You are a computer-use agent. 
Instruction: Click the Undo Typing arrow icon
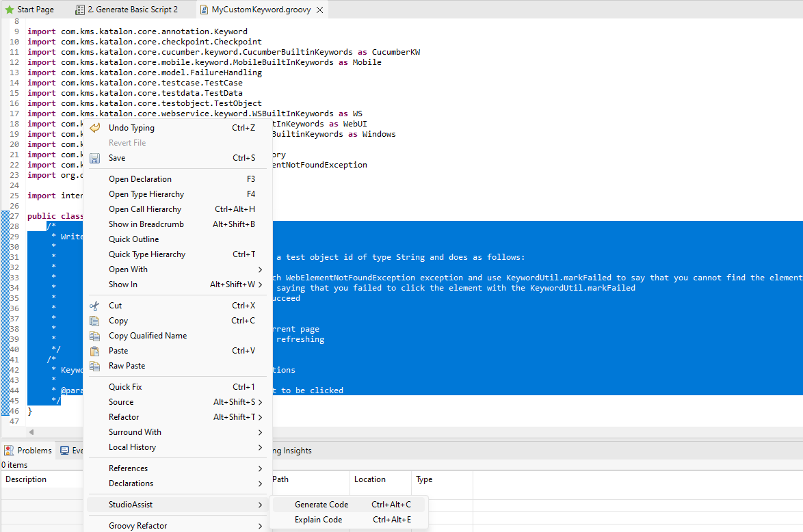95,127
